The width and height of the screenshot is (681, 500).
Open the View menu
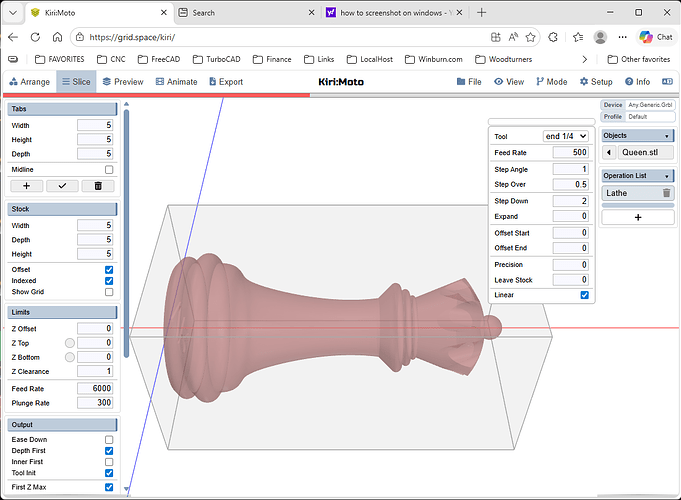(x=509, y=82)
